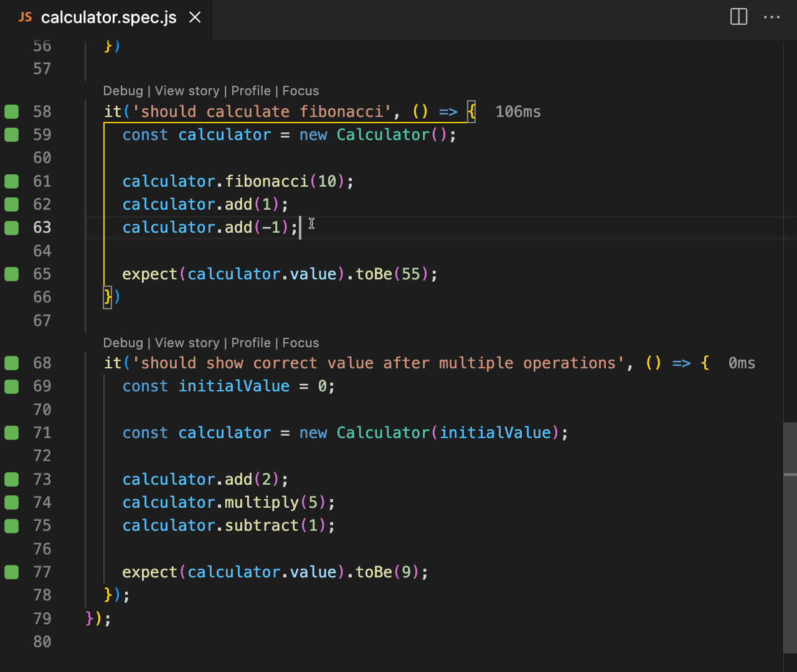The width and height of the screenshot is (797, 672).
Task: Click line number 68 in gutter
Action: tap(42, 363)
